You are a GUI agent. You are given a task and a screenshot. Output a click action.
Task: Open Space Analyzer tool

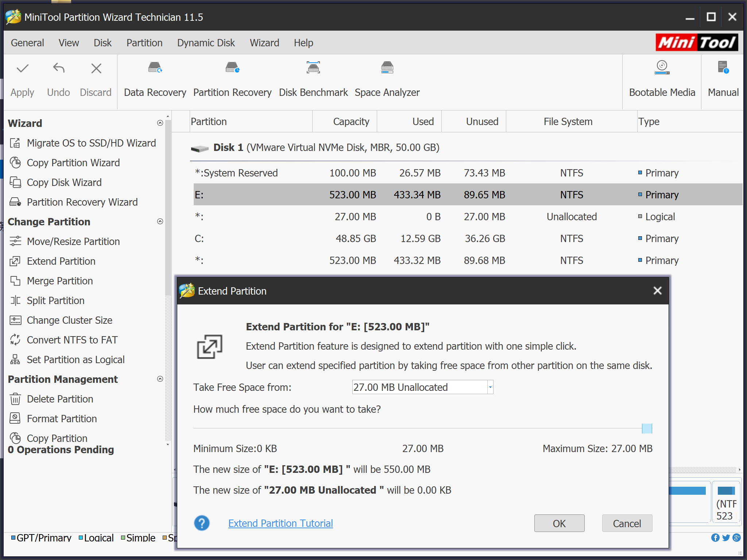tap(387, 80)
